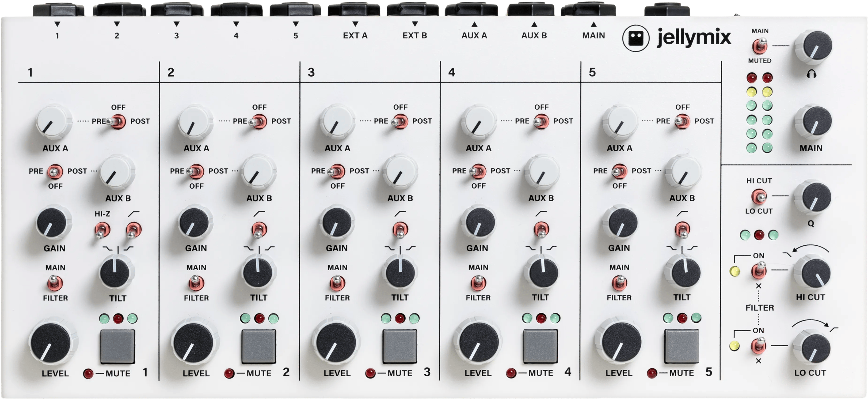Flip channel 5 MAIN/FILTER routing switch
The width and height of the screenshot is (868, 401).
(x=619, y=282)
